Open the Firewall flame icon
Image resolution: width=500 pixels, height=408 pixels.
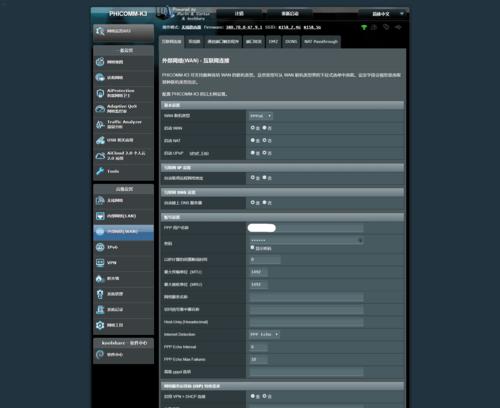100,278
